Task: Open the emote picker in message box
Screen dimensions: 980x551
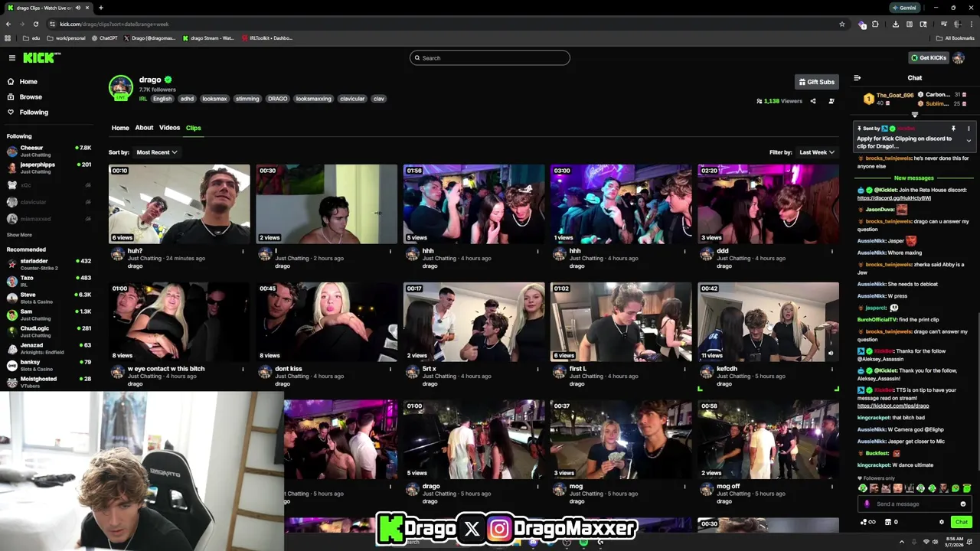Action: (x=963, y=504)
